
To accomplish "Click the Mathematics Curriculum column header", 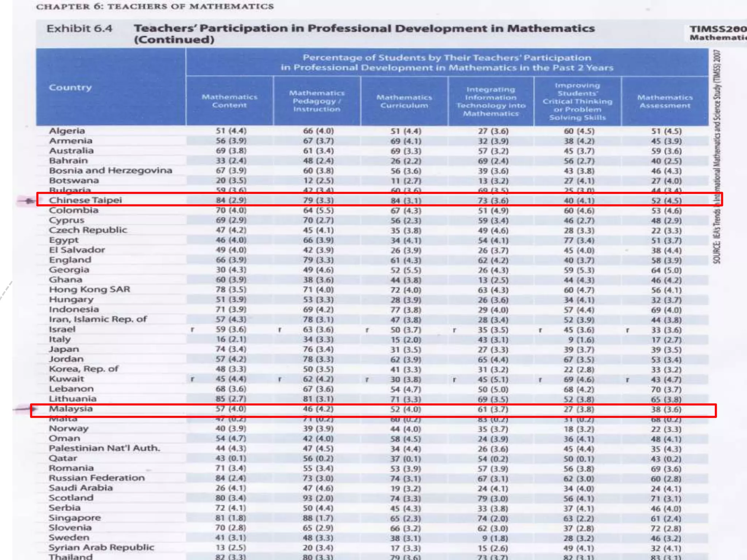I will click(404, 101).
